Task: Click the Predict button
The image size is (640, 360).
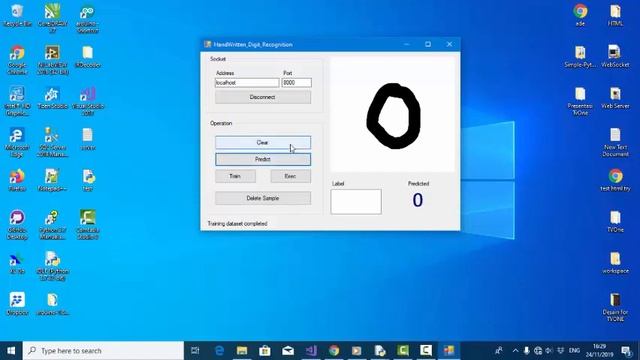Action: (x=263, y=159)
